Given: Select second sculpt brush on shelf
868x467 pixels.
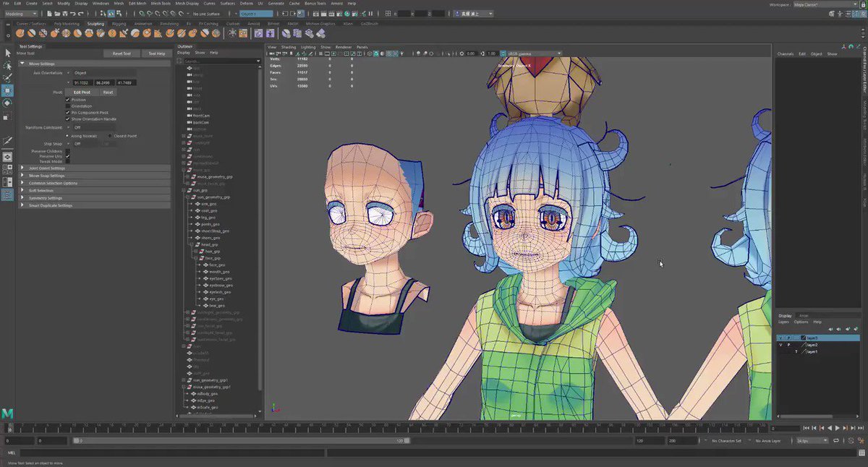Looking at the screenshot, I should point(32,33).
